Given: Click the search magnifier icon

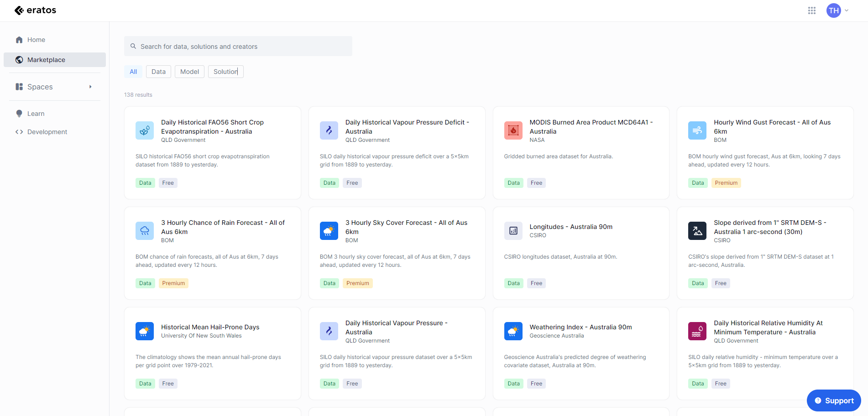Looking at the screenshot, I should tap(133, 46).
